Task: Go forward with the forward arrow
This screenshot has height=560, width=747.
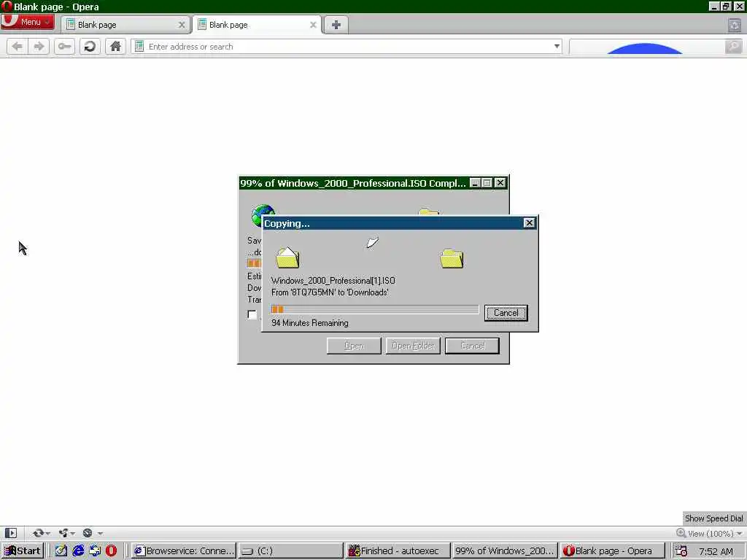Action: [x=39, y=46]
